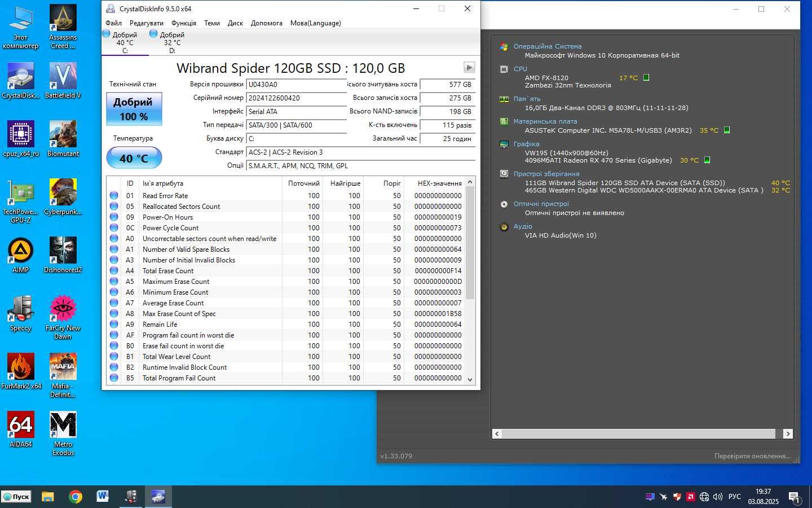Click Перевірити оновлення link in Speccy
The height and width of the screenshot is (508, 812).
pyautogui.click(x=752, y=456)
